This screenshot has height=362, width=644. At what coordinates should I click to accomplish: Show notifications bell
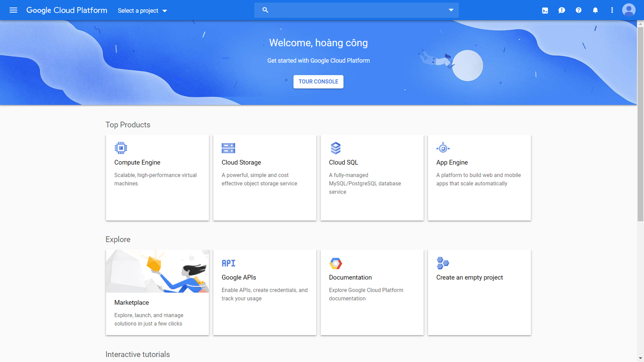pos(595,10)
